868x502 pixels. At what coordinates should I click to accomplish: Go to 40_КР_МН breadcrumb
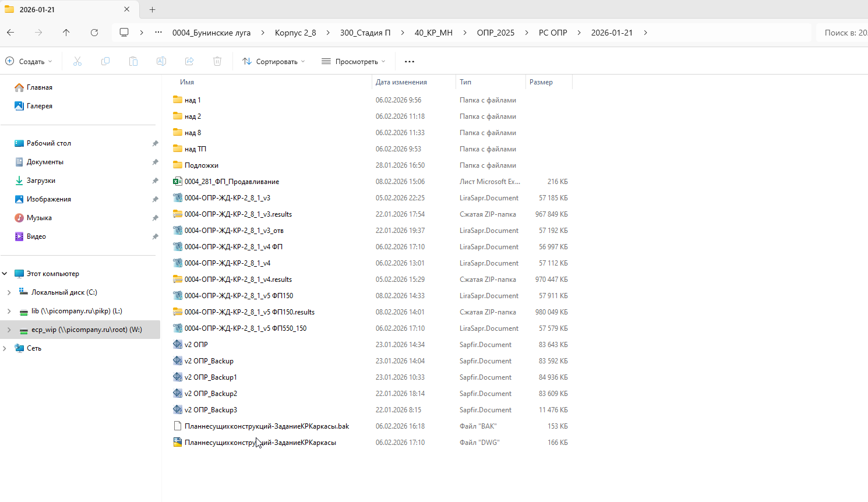433,33
